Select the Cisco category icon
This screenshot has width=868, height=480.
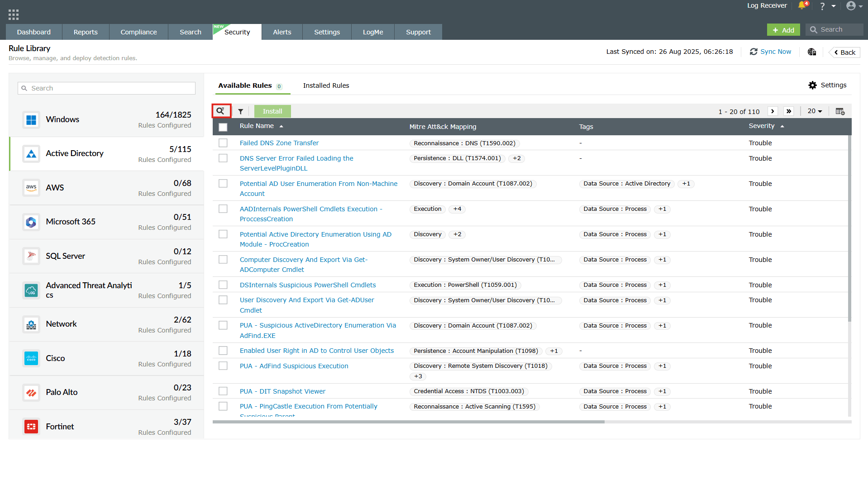click(x=31, y=358)
